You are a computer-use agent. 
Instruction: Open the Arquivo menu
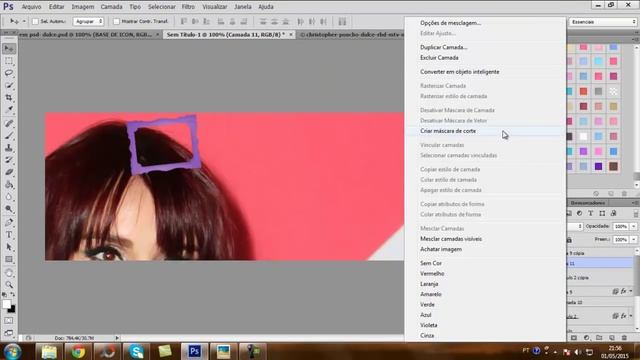coord(31,7)
